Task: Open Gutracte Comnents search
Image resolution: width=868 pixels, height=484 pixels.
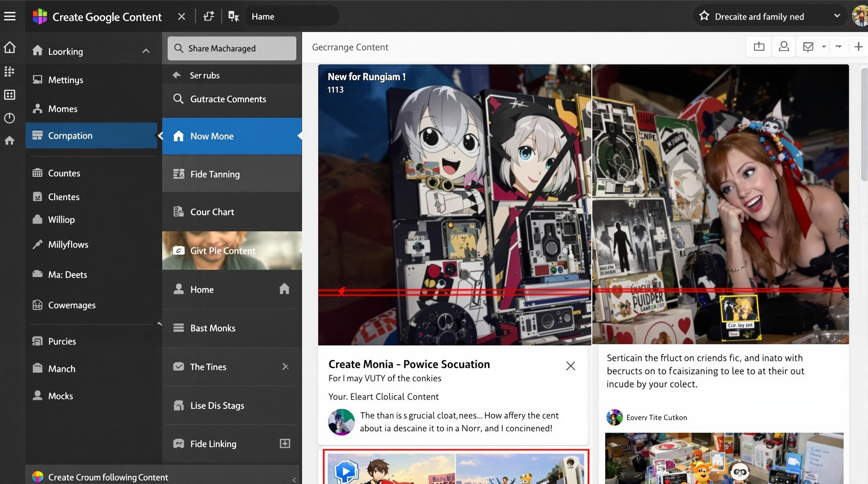Action: click(232, 99)
